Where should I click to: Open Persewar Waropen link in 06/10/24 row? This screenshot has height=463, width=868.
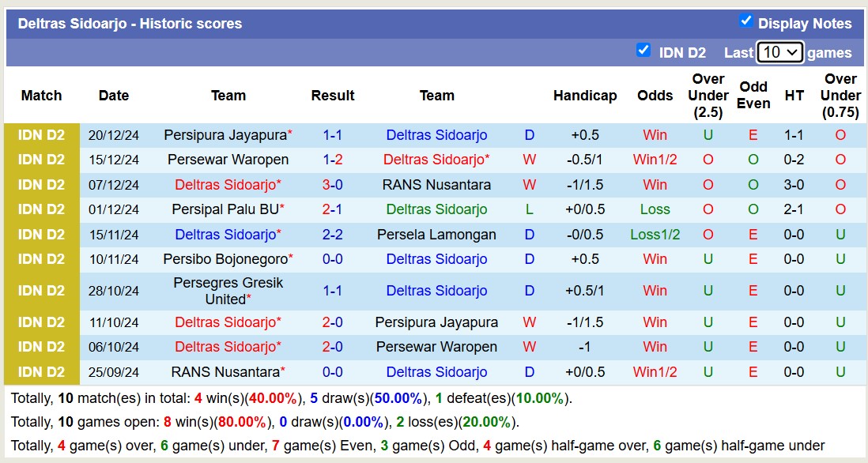[436, 347]
